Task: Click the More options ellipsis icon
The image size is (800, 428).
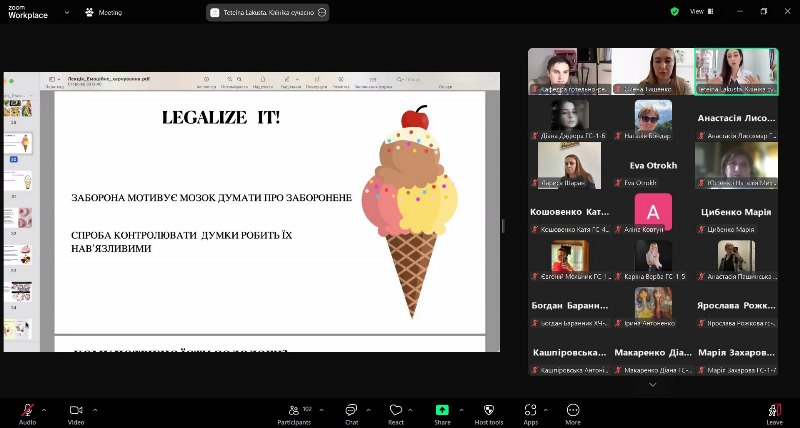Action: pos(573,410)
